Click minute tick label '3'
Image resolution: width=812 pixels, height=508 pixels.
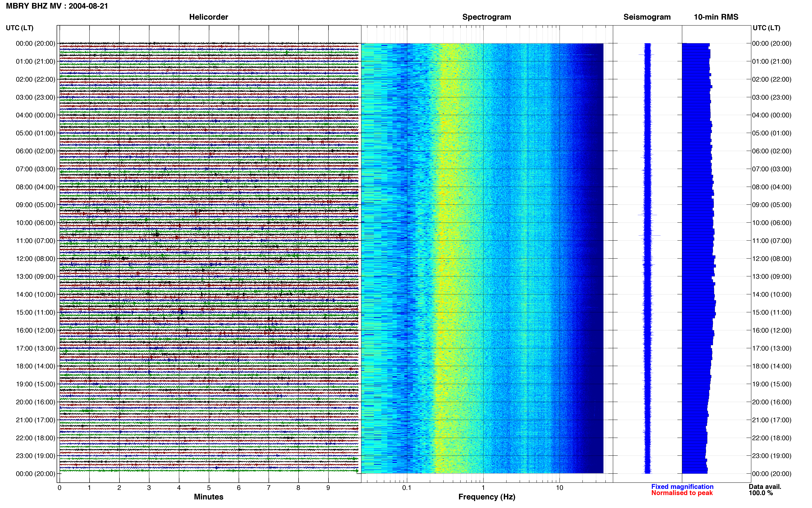pyautogui.click(x=149, y=488)
